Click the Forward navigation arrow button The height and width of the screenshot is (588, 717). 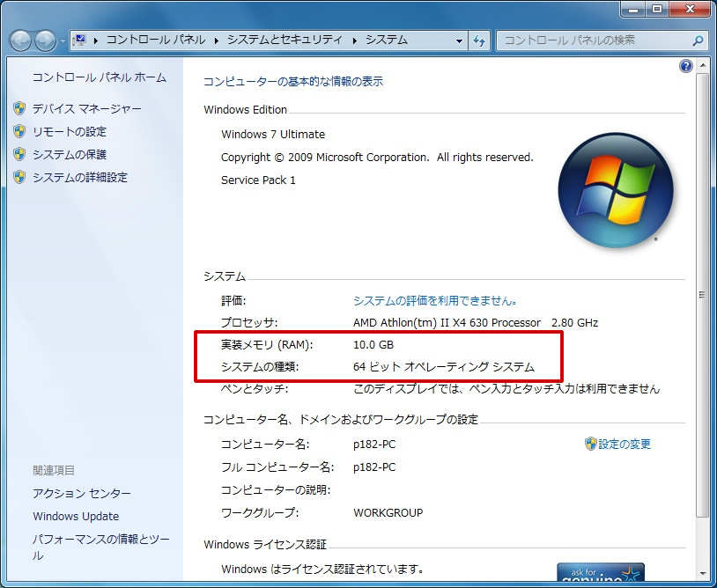point(45,40)
